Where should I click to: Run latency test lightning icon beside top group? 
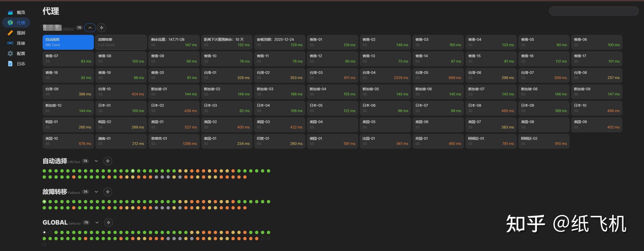pyautogui.click(x=102, y=27)
